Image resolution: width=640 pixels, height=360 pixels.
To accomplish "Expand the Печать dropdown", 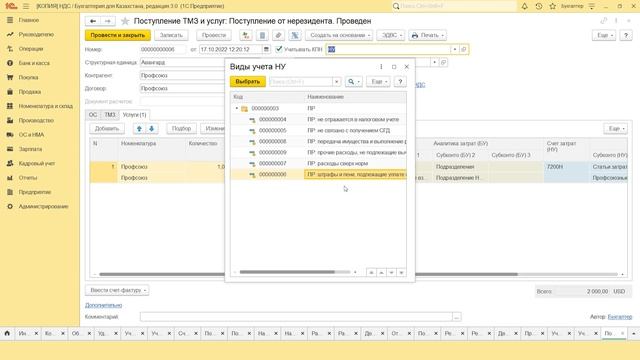I will coord(427,36).
